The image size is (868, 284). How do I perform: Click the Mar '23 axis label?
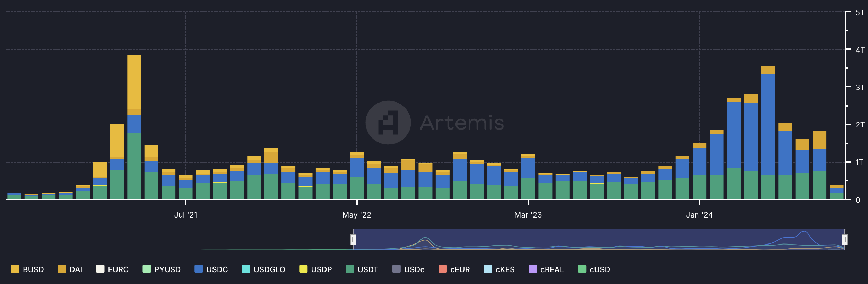[528, 215]
